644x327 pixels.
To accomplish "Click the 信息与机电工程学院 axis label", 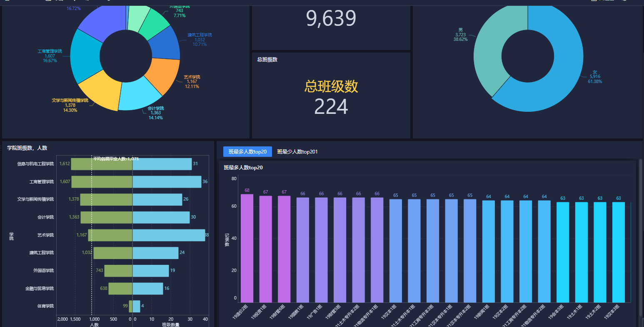I will (35, 164).
